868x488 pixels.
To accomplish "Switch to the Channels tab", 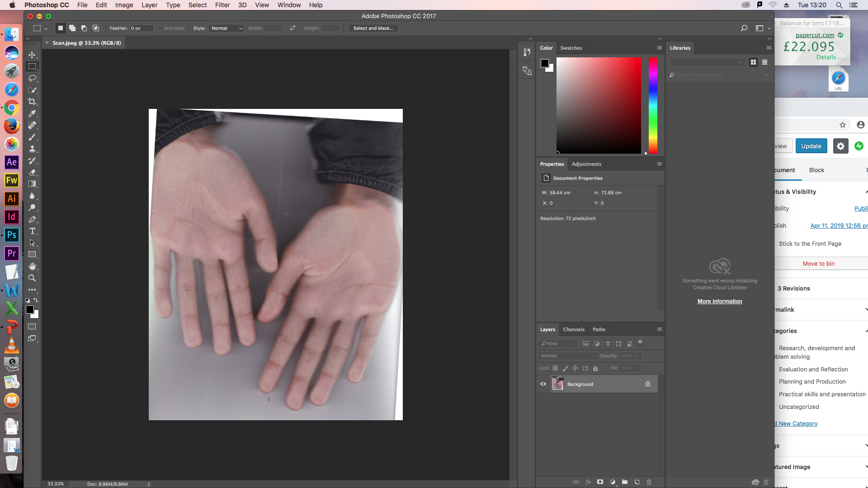I will tap(574, 329).
